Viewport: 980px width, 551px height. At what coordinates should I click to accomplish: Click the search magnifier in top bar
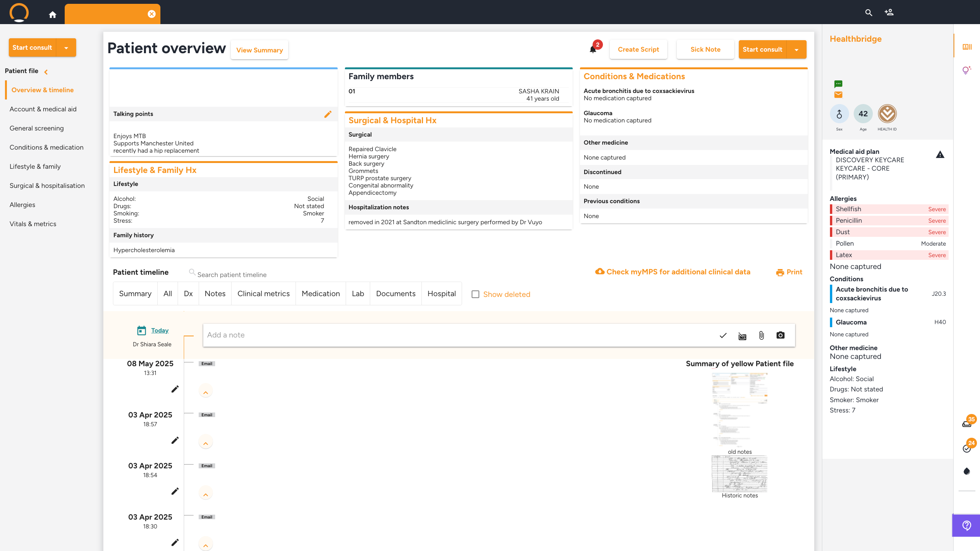pyautogui.click(x=869, y=12)
